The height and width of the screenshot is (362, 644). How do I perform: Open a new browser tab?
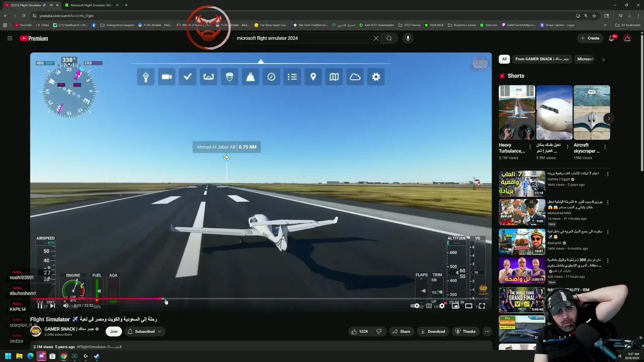click(x=126, y=5)
